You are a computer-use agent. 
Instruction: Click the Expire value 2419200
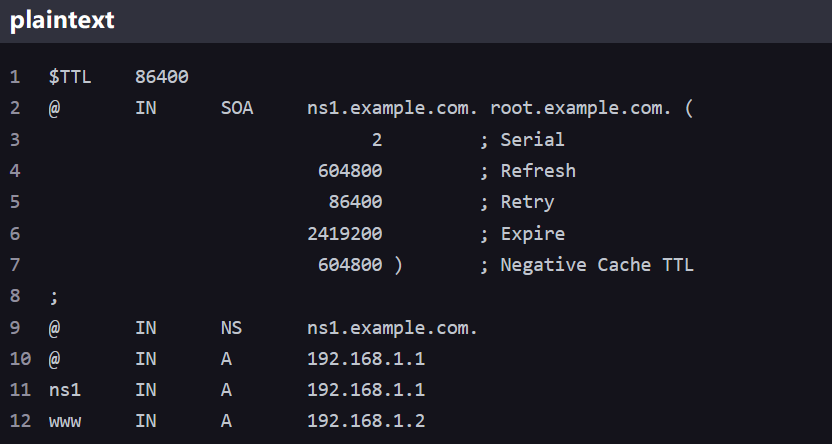coord(344,234)
